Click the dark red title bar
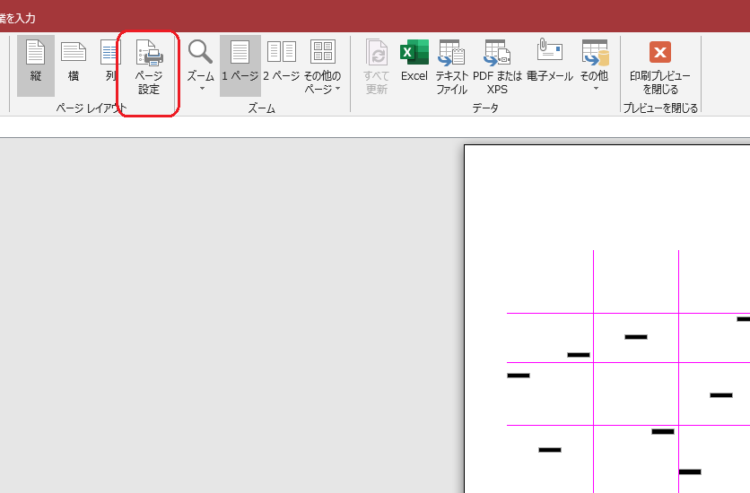 point(400,17)
